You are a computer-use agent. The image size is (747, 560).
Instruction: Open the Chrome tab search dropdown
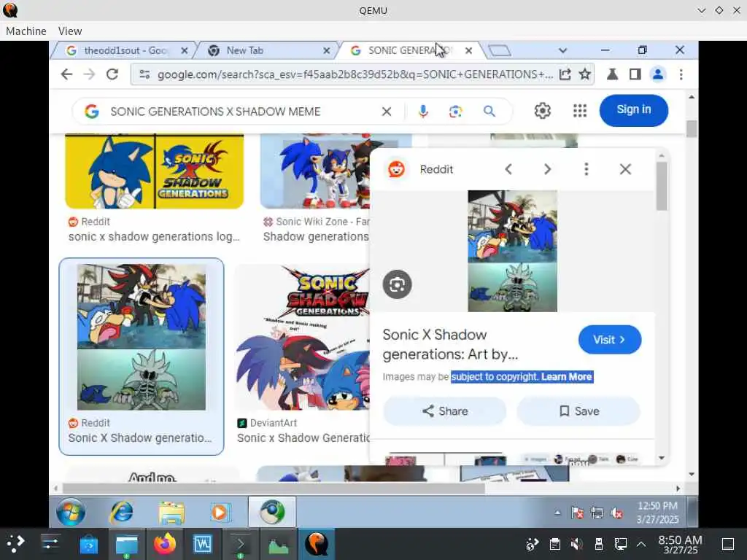[x=562, y=50]
